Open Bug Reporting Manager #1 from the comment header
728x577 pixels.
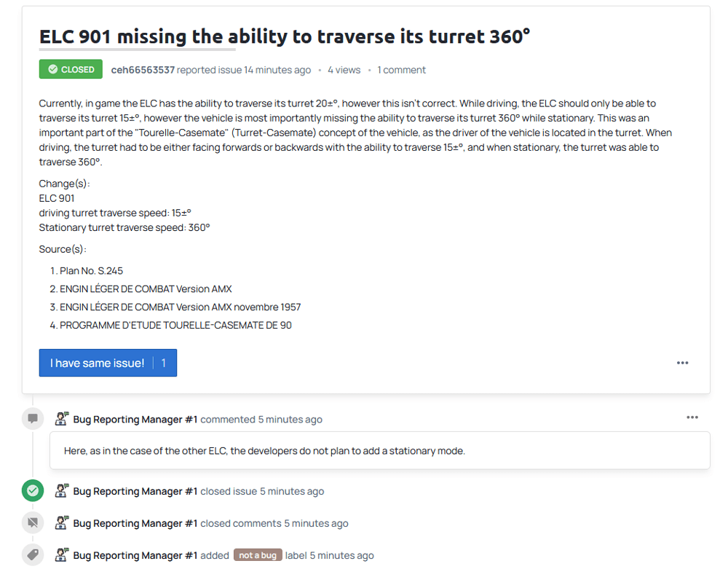click(135, 420)
